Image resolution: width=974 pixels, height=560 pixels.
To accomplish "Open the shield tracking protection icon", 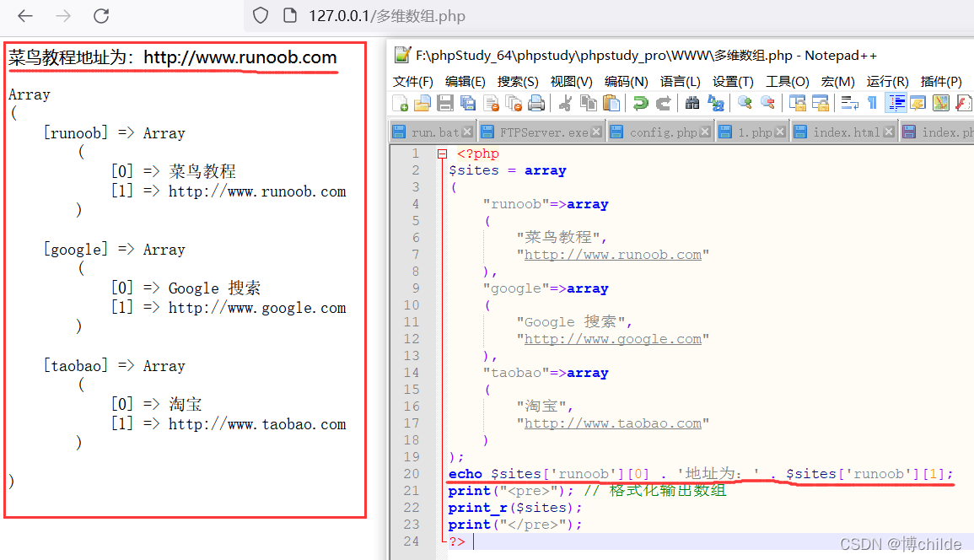I will point(261,15).
